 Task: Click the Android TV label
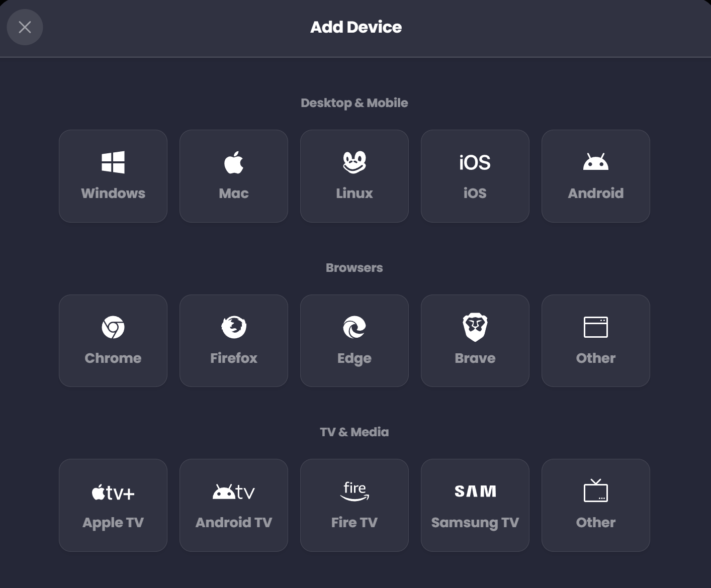click(234, 523)
